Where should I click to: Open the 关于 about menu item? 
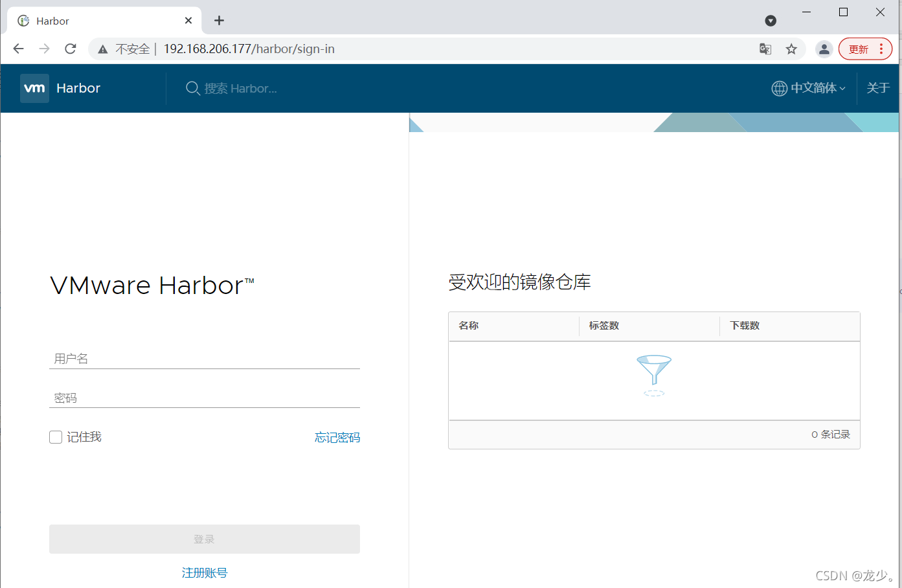878,88
